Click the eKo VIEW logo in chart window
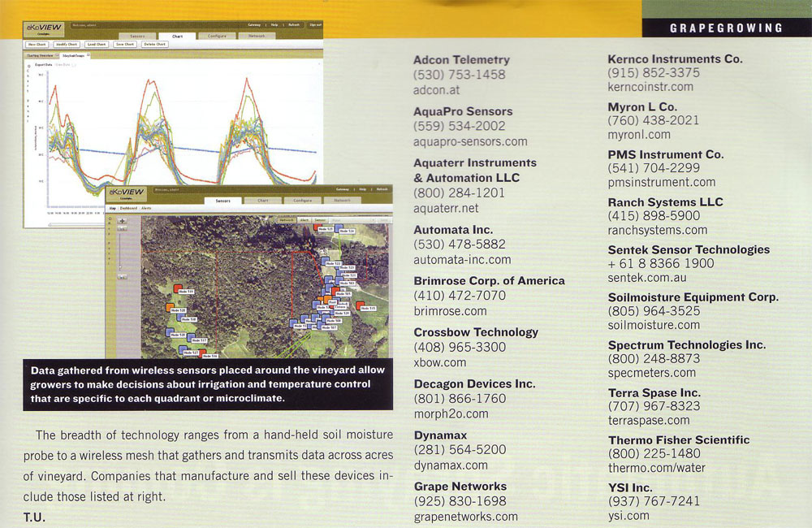Screen dimensions: 812x528 44,29
